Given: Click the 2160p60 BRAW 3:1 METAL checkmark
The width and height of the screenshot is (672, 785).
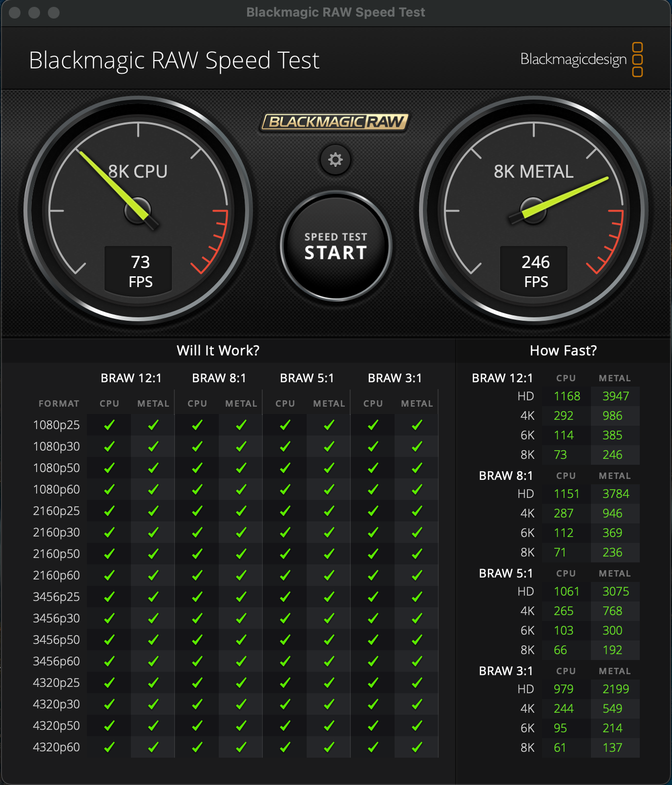Looking at the screenshot, I should click(x=417, y=576).
